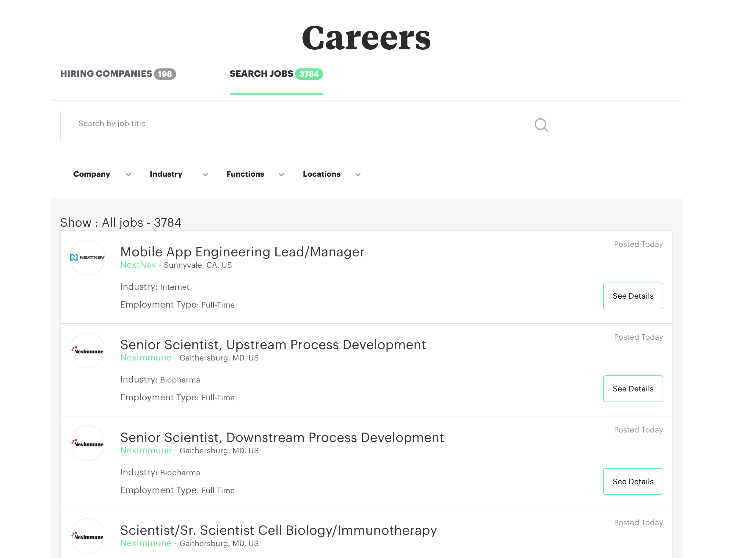756x558 pixels.
Task: Click the magnifying glass search icon
Action: pyautogui.click(x=541, y=125)
